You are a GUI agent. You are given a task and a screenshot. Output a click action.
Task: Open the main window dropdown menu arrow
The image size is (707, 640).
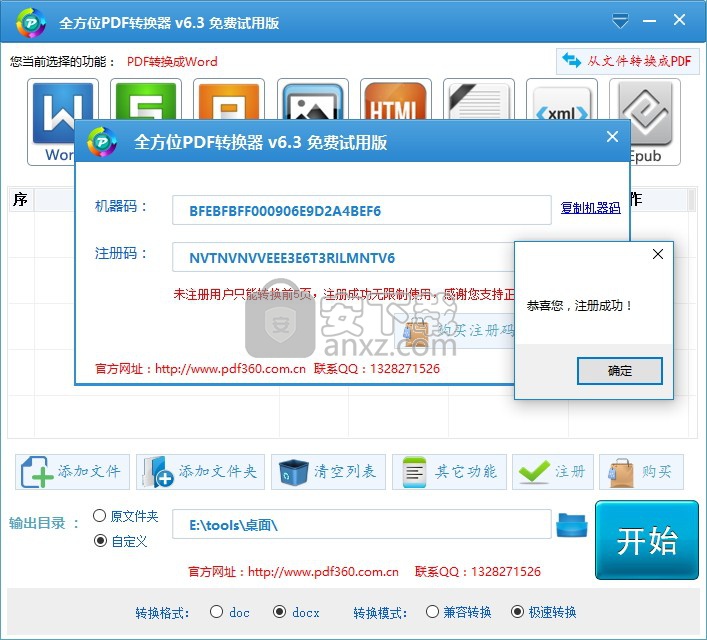click(x=620, y=21)
